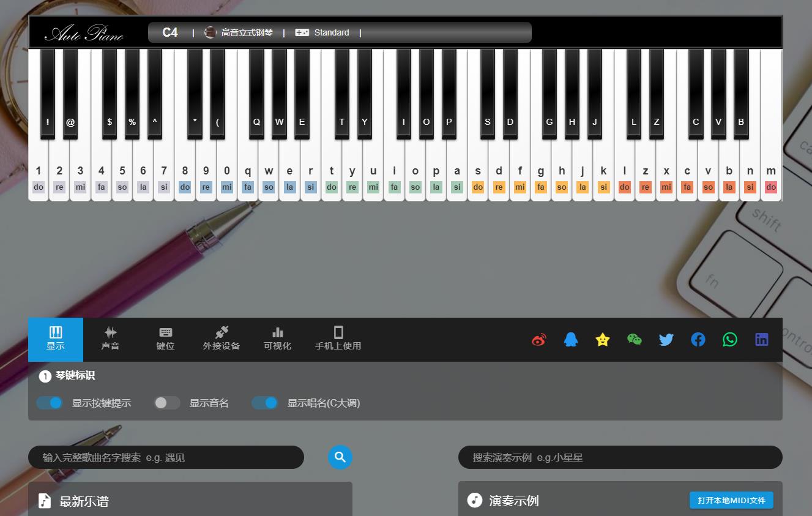This screenshot has width=812, height=516.
Task: Share on LinkedIn via its icon
Action: pyautogui.click(x=762, y=340)
